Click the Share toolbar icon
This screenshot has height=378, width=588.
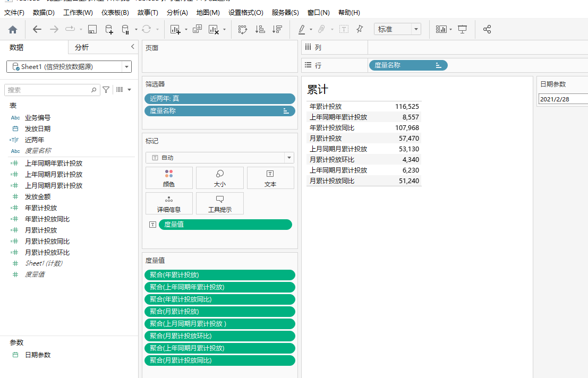(x=487, y=30)
